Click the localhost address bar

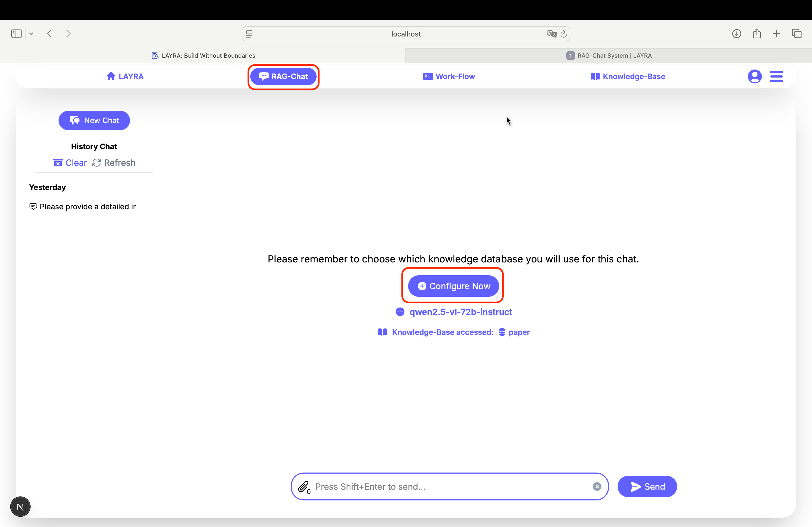coord(406,34)
